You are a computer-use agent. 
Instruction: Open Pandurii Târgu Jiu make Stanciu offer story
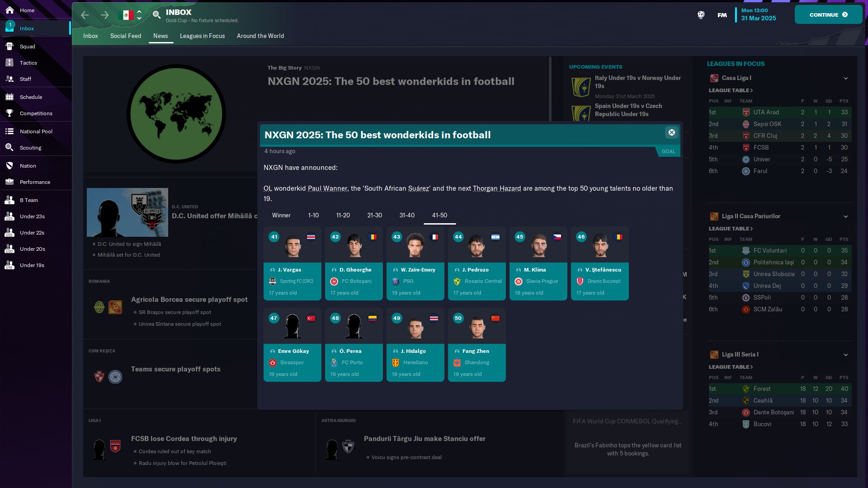click(x=425, y=439)
